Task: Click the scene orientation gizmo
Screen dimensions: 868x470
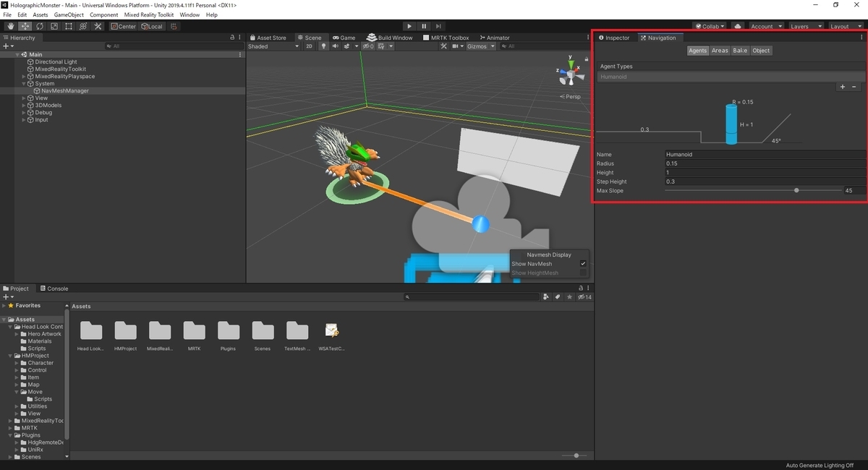Action: (571, 72)
